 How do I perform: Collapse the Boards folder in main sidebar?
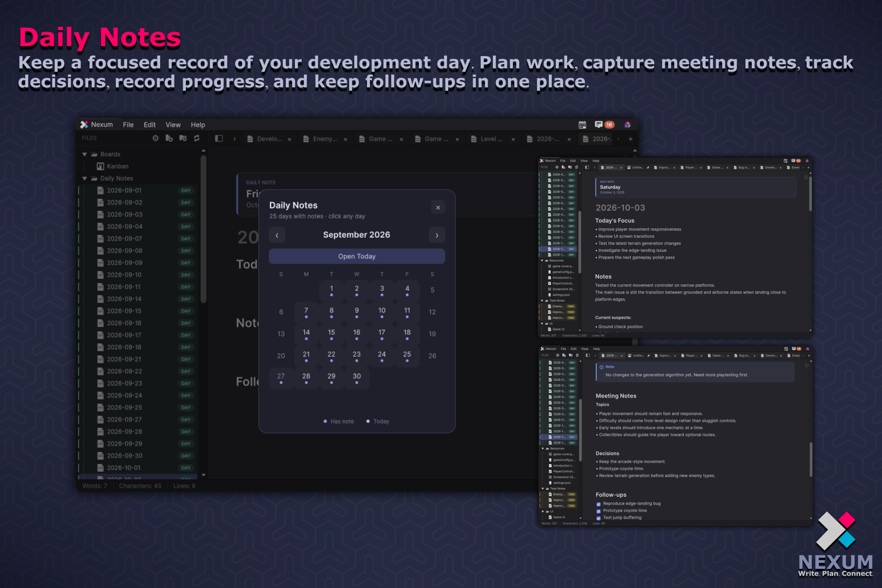coord(85,154)
